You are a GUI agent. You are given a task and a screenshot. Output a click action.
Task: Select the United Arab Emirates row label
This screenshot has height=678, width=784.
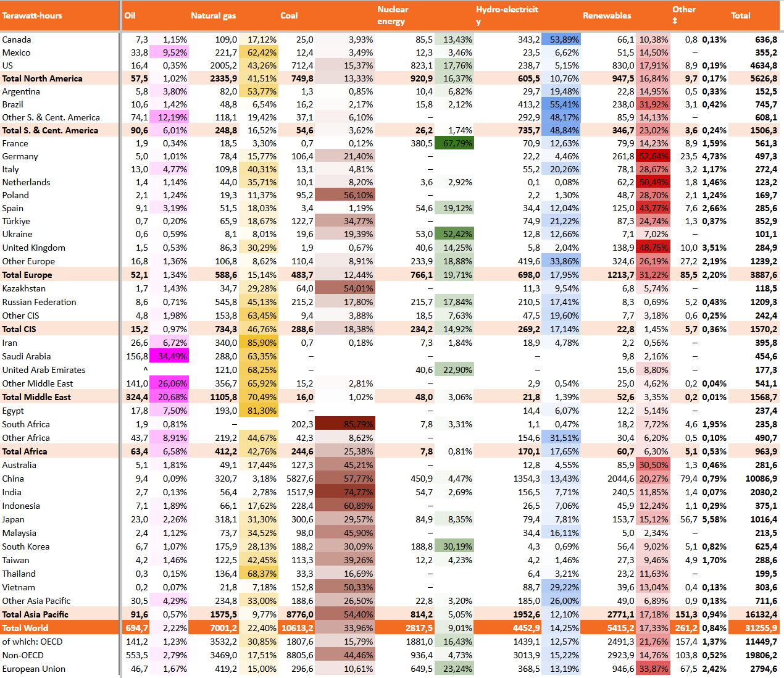point(44,370)
